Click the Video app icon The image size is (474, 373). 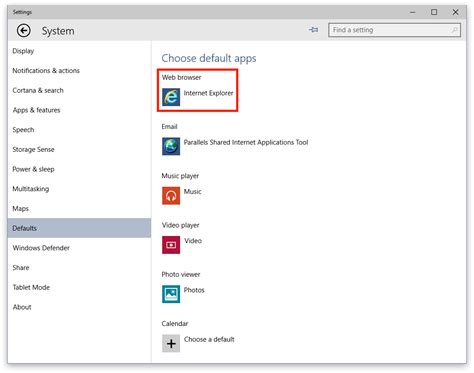[171, 245]
